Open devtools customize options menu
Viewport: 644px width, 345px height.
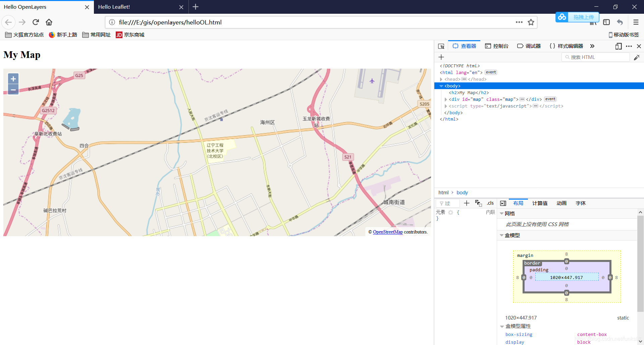click(x=629, y=46)
